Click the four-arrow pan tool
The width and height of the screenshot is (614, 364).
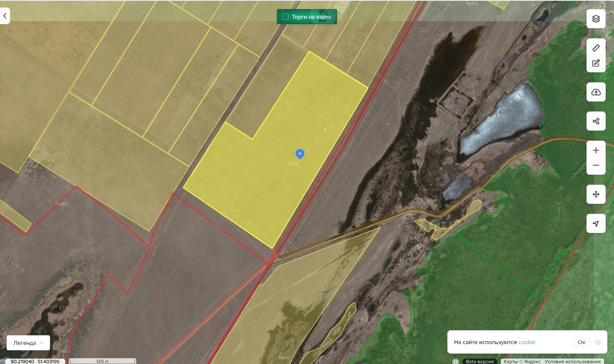point(596,194)
